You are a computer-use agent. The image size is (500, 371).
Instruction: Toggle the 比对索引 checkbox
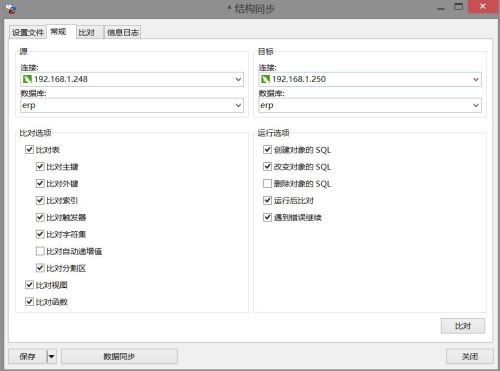[x=40, y=200]
